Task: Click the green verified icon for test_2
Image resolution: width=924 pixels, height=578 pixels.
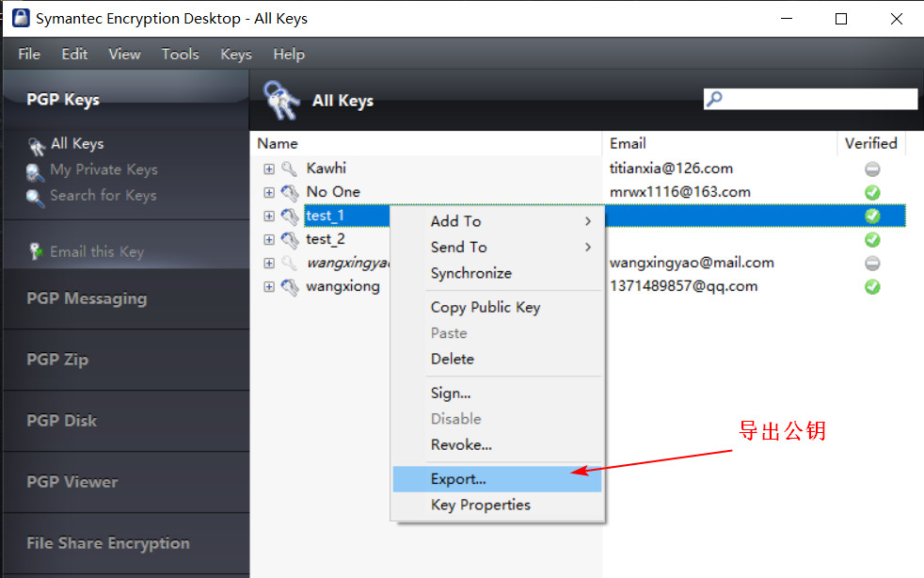Action: [872, 239]
